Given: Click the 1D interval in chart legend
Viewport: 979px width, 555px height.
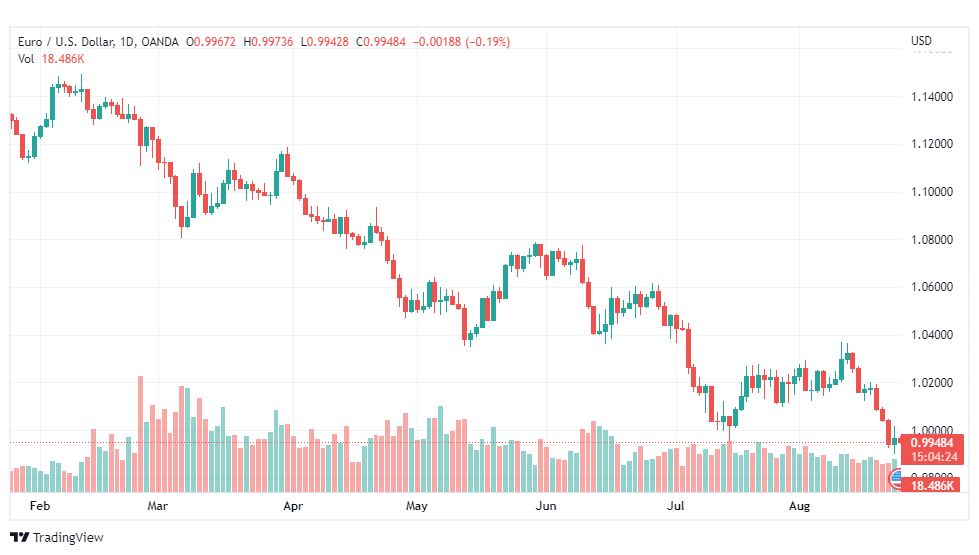Looking at the screenshot, I should tap(127, 42).
